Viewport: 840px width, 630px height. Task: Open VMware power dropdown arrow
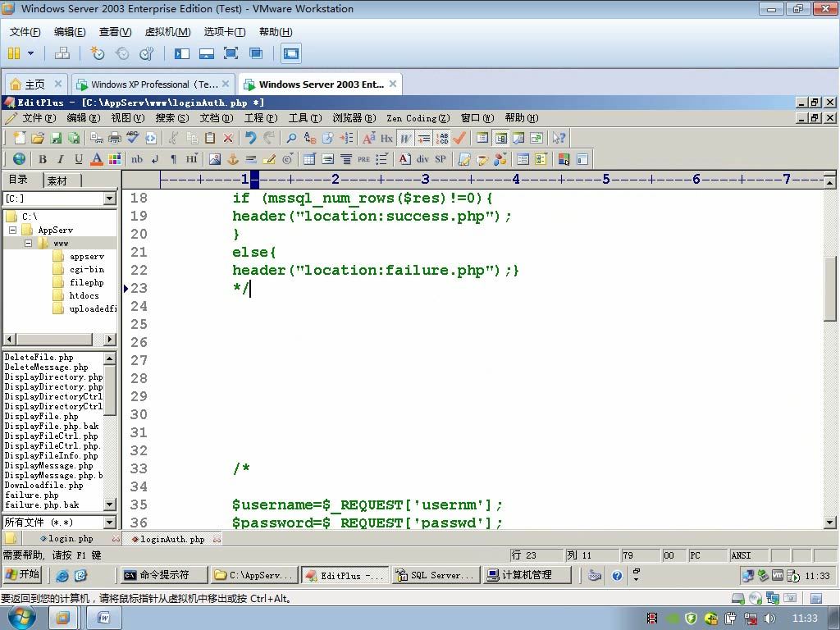coord(30,53)
